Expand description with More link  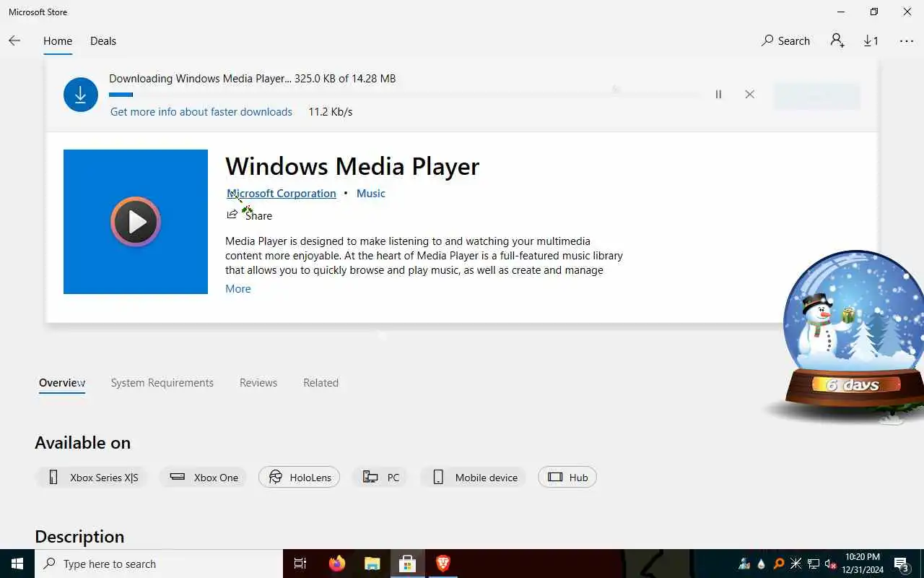(238, 289)
